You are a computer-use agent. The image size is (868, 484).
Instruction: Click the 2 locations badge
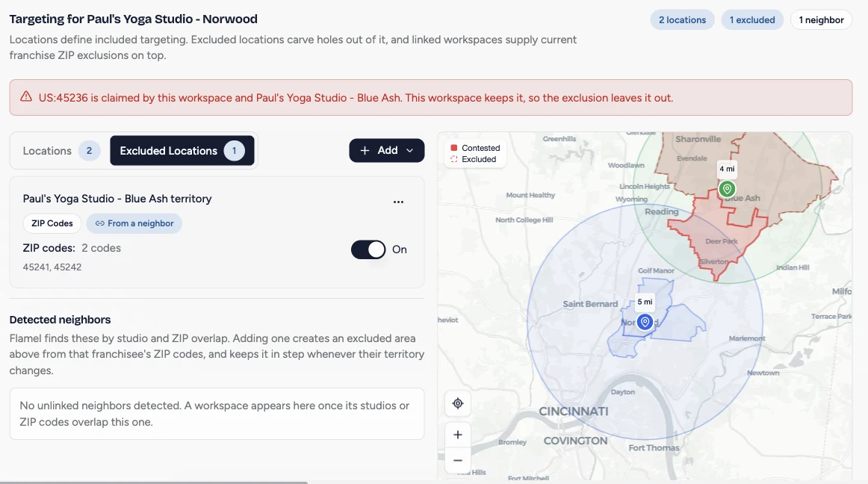682,20
